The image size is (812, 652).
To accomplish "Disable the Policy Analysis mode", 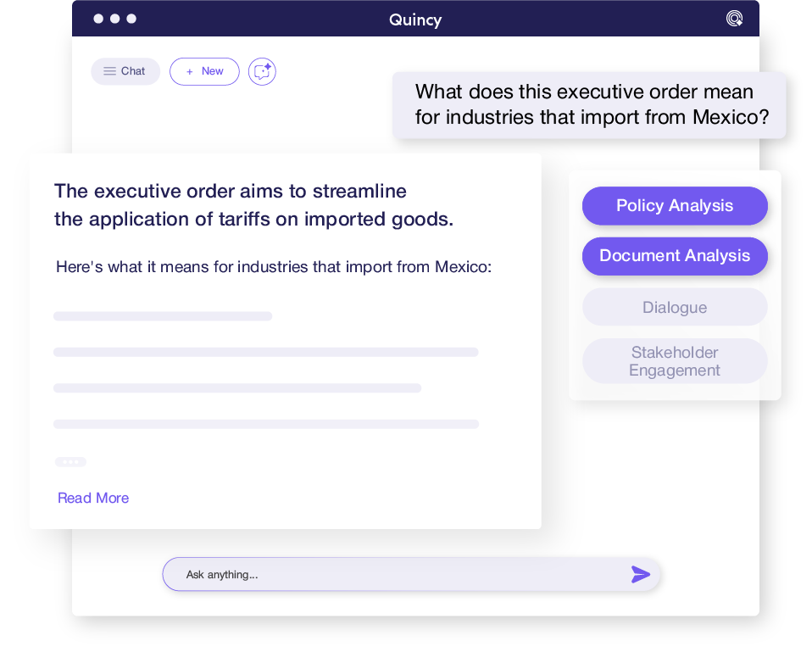I will pyautogui.click(x=675, y=206).
